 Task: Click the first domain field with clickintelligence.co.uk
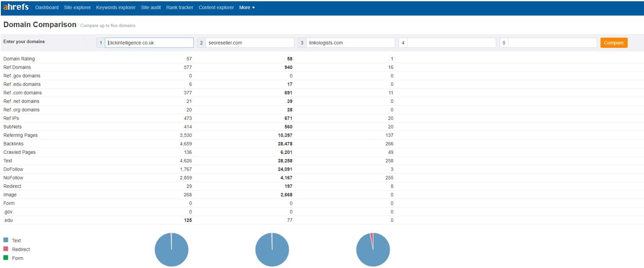click(149, 43)
